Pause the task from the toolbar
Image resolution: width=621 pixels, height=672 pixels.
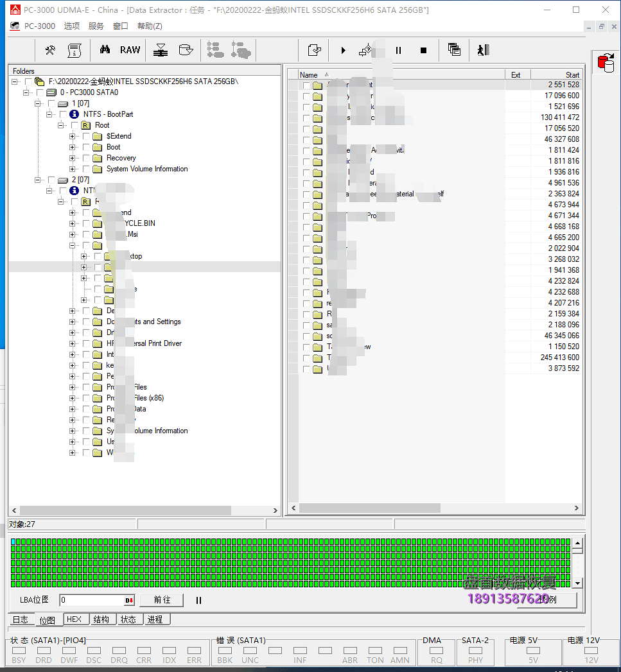[398, 51]
